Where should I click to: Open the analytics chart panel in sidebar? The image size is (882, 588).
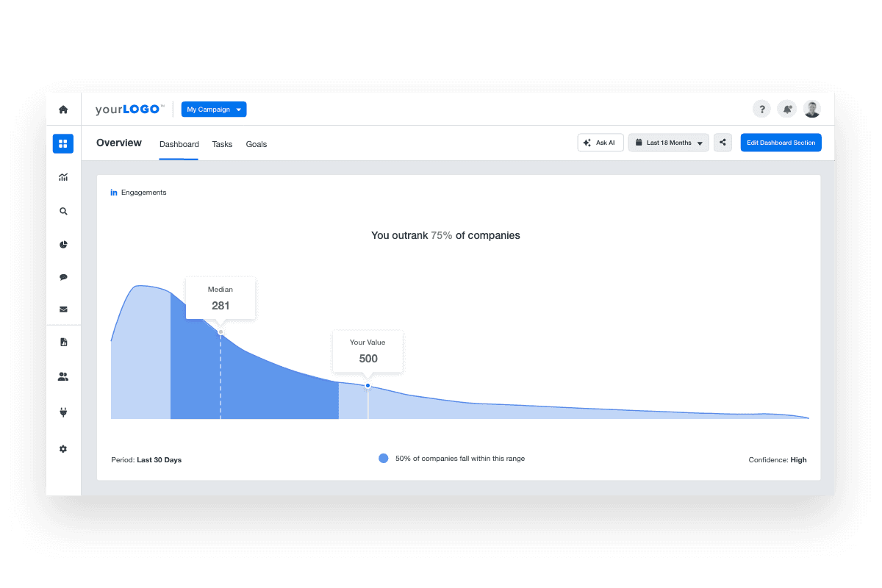(x=63, y=177)
